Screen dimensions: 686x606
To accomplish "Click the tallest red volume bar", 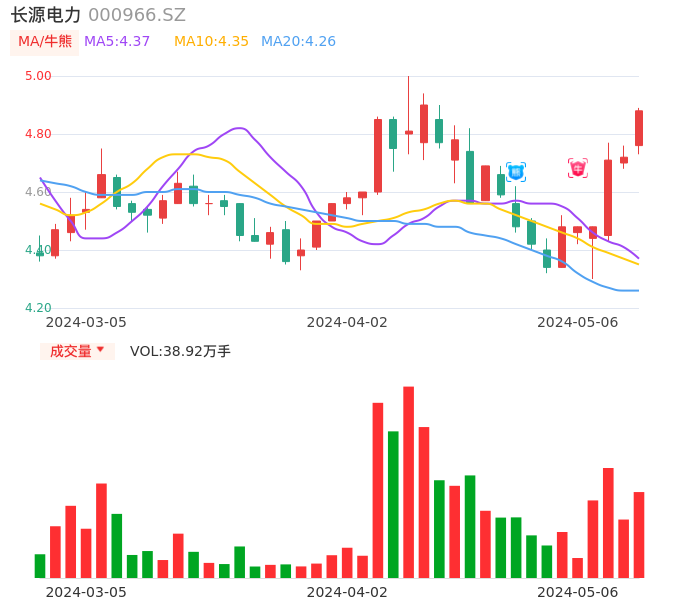I will [408, 482].
